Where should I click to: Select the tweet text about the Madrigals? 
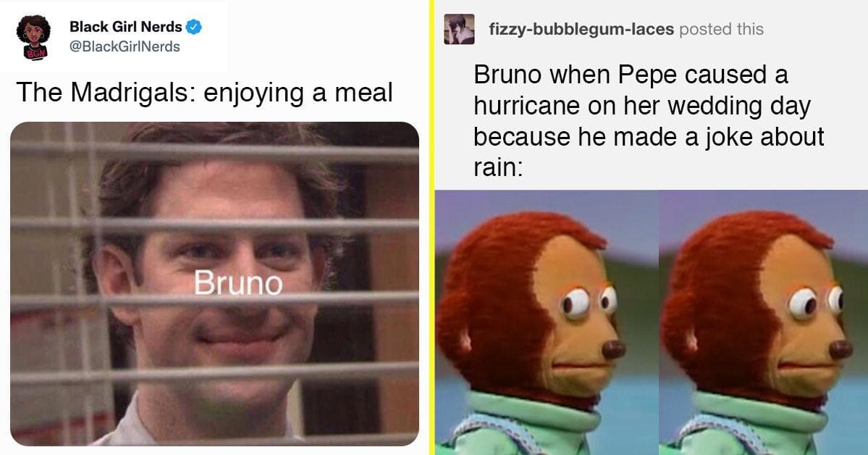(204, 93)
